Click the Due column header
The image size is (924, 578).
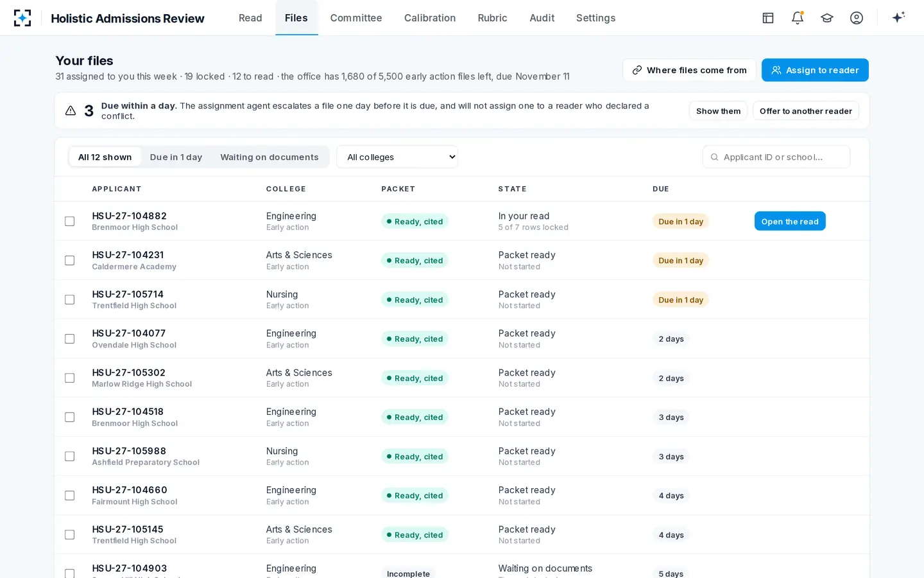[x=661, y=189]
